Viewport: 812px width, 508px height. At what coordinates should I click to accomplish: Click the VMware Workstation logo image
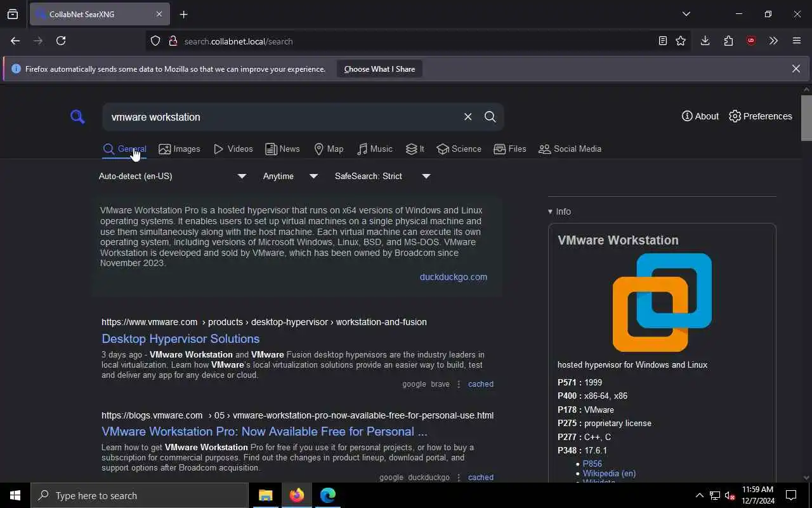pos(662,302)
